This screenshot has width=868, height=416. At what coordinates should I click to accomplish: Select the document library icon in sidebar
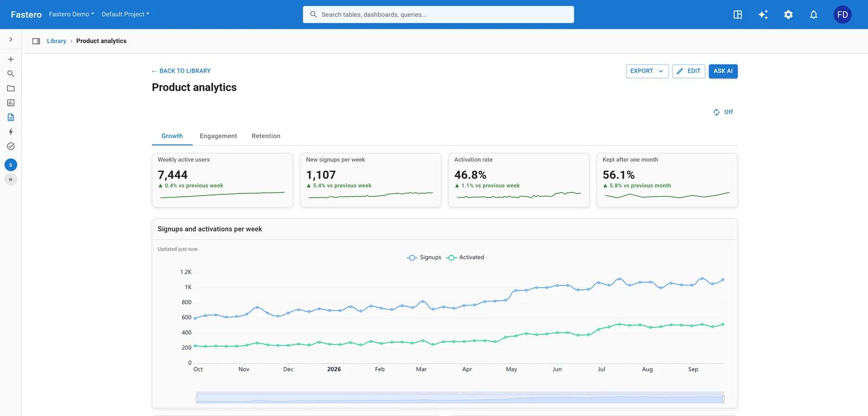click(x=10, y=117)
